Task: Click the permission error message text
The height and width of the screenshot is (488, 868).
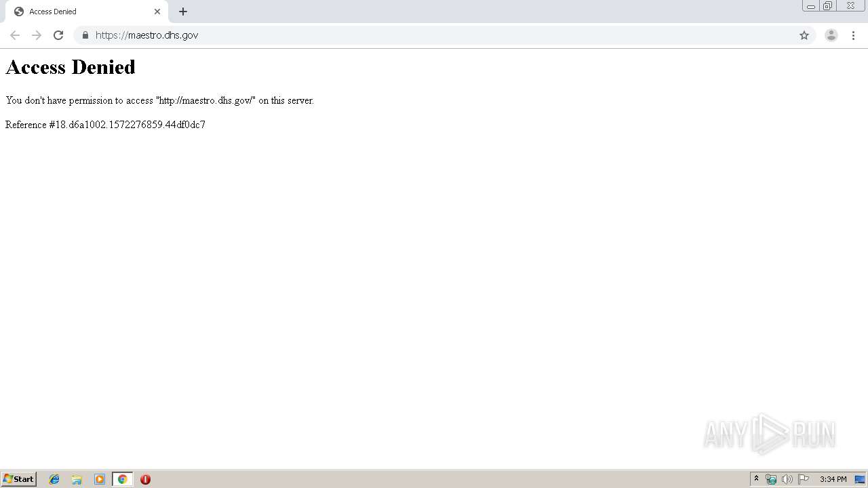Action: pos(159,100)
